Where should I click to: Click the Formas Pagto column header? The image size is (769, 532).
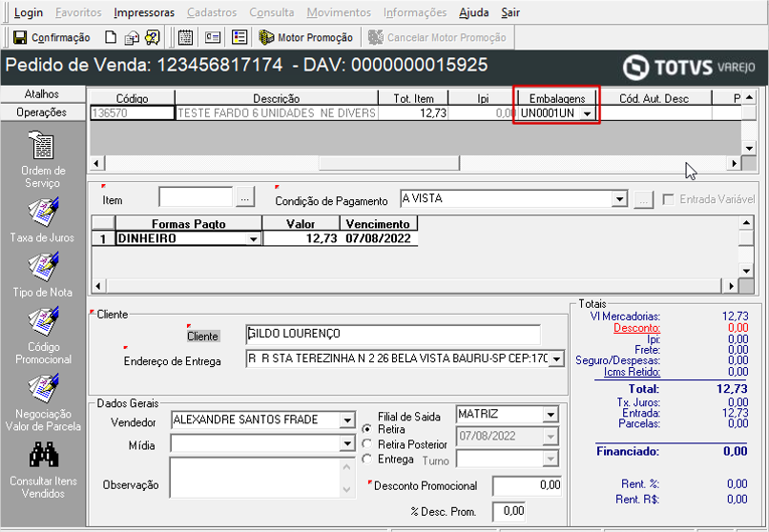(189, 224)
